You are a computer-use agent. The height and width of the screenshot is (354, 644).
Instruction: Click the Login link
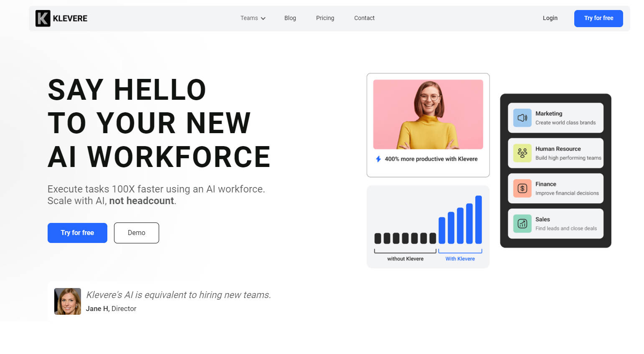550,18
